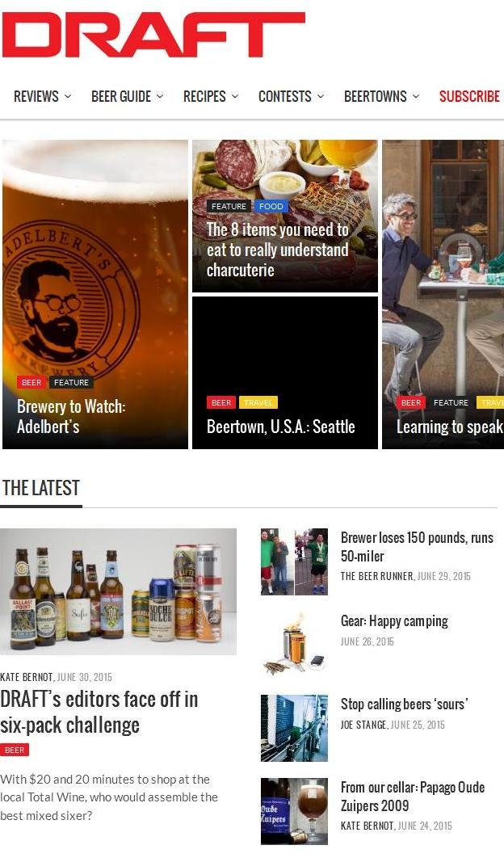Open the charcuterie article headline

278,250
